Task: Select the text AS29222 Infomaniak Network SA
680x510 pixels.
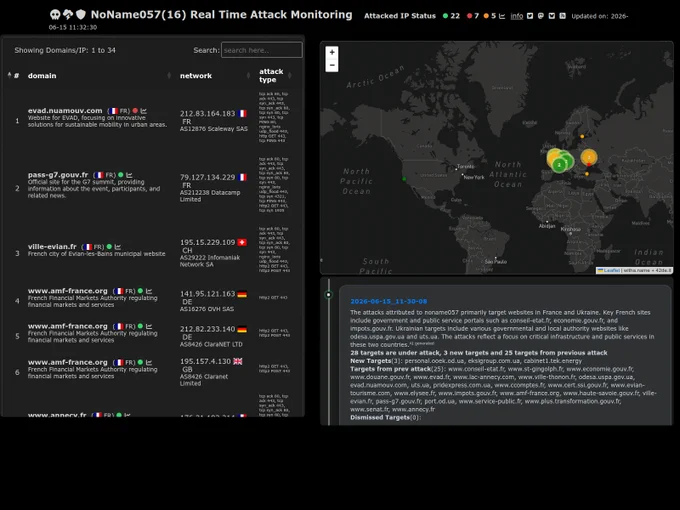Action: tap(210, 261)
